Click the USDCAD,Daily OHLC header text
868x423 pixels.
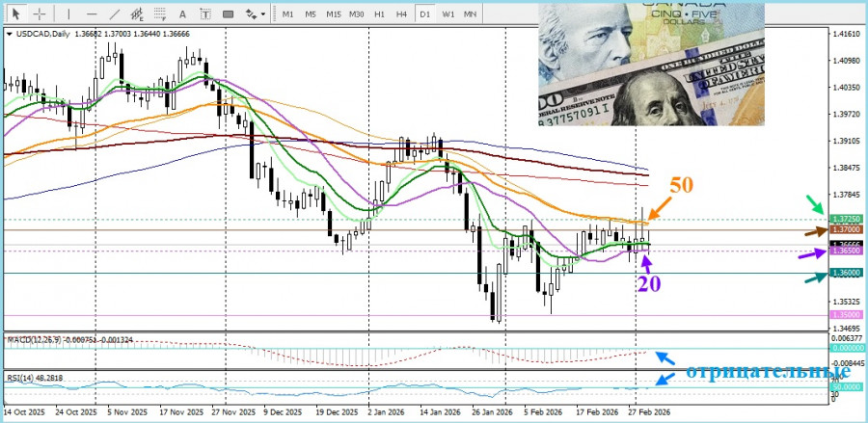point(103,35)
